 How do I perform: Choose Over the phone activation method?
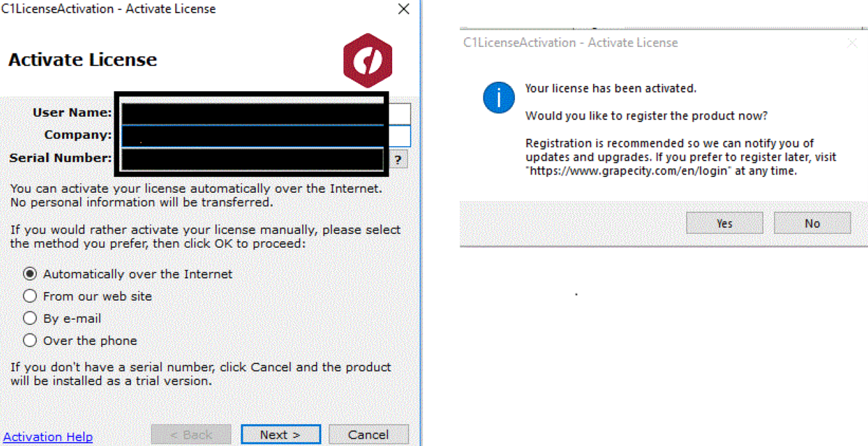[81, 341]
